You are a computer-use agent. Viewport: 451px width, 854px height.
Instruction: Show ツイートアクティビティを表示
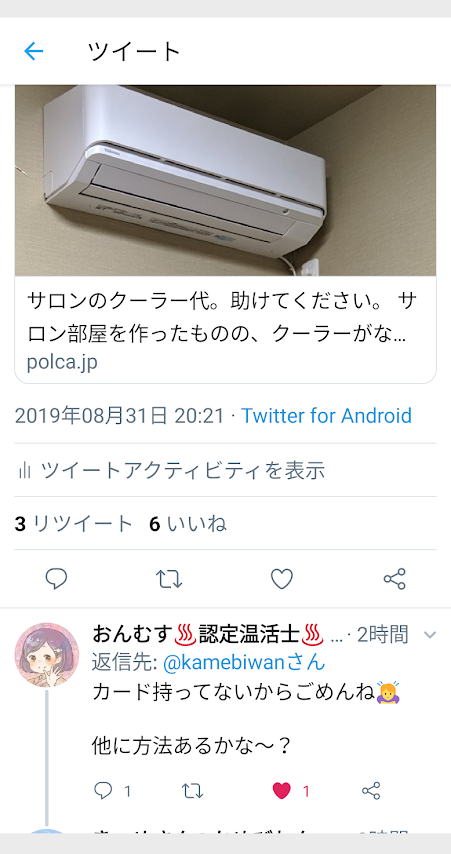(182, 470)
